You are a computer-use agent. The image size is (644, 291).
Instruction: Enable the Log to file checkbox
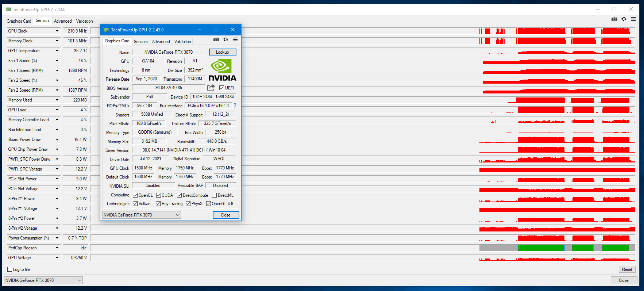[10, 269]
